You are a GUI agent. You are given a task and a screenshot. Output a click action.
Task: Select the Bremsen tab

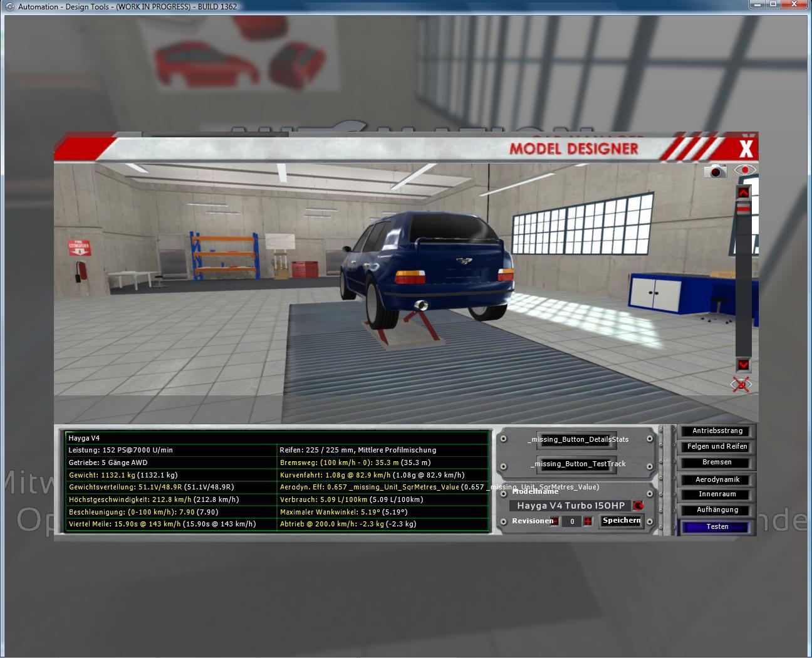(x=717, y=462)
